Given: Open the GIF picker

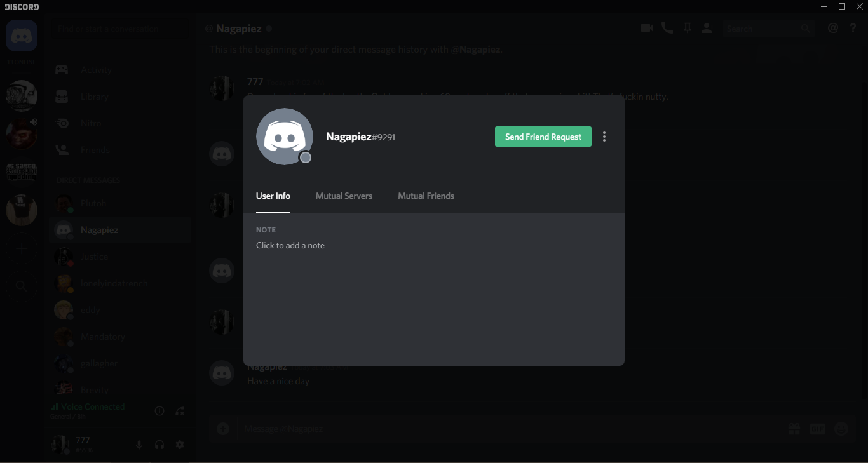Looking at the screenshot, I should [818, 429].
